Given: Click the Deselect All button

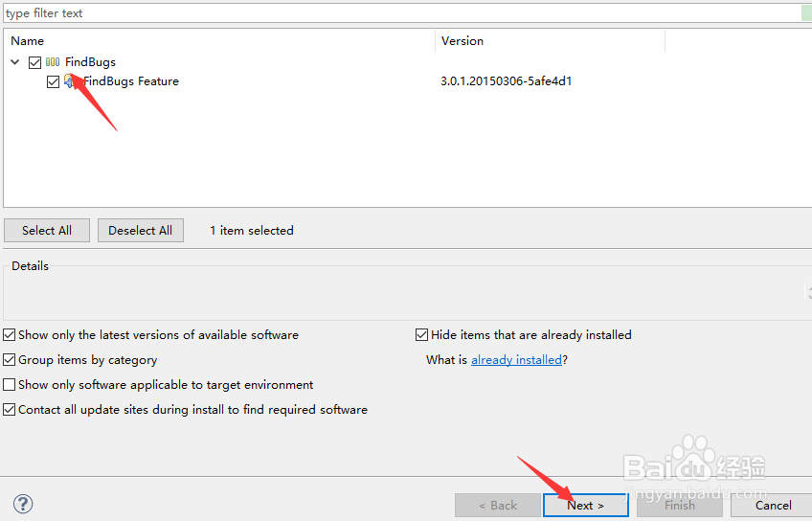Looking at the screenshot, I should point(141,231).
